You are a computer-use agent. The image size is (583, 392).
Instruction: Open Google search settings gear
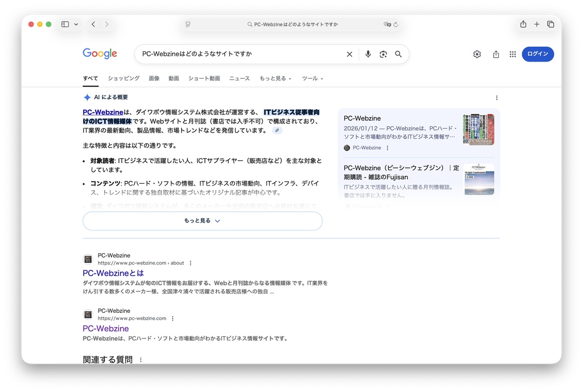click(x=477, y=53)
